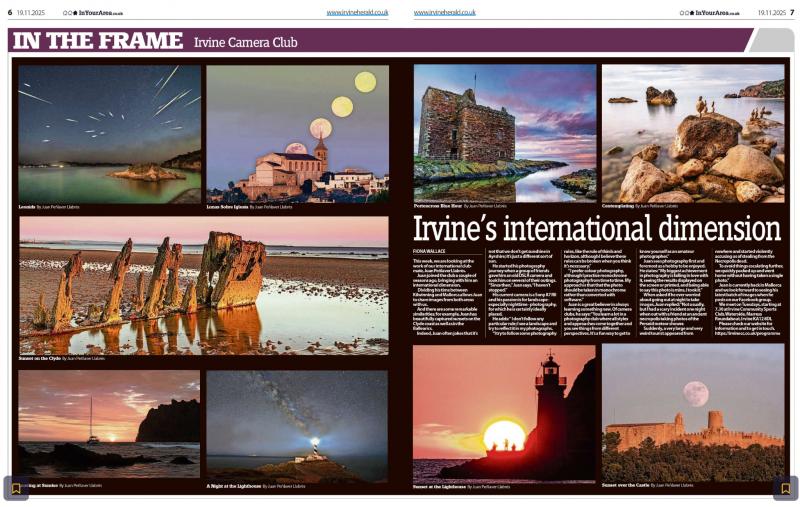Viewport: 800px width, 507px height.
Task: Open the Portencross Blue Hour castle photo
Action: [504, 133]
